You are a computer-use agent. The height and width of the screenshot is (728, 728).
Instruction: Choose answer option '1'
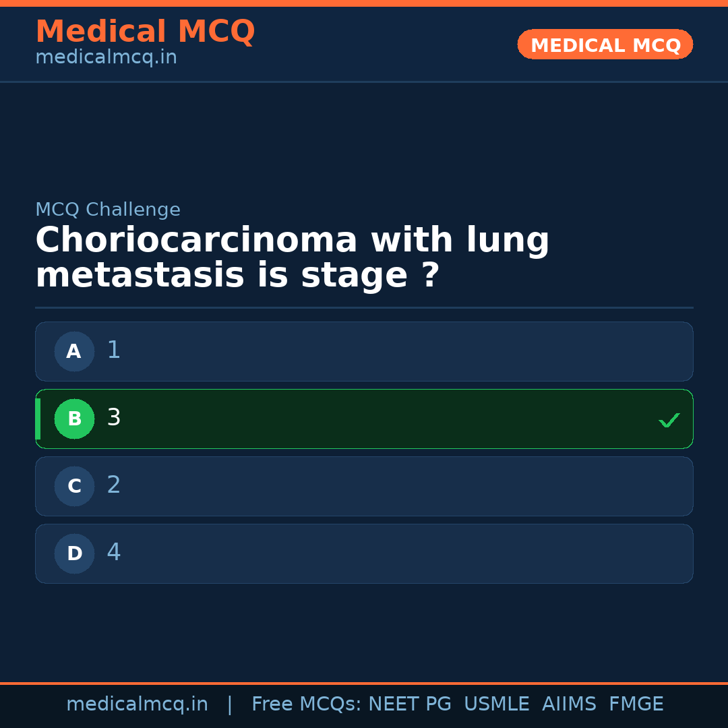364,351
